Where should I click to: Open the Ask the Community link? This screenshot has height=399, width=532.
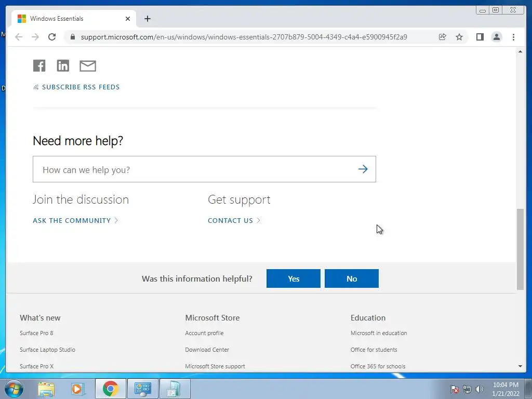pos(75,220)
